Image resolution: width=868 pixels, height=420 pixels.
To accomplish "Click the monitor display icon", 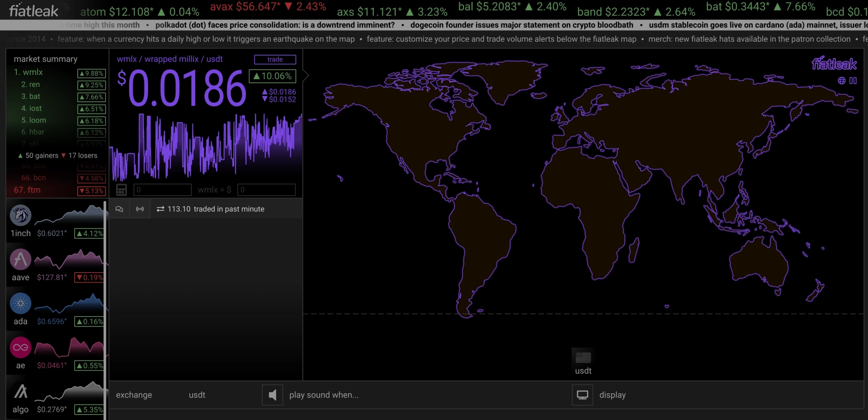I will [582, 395].
